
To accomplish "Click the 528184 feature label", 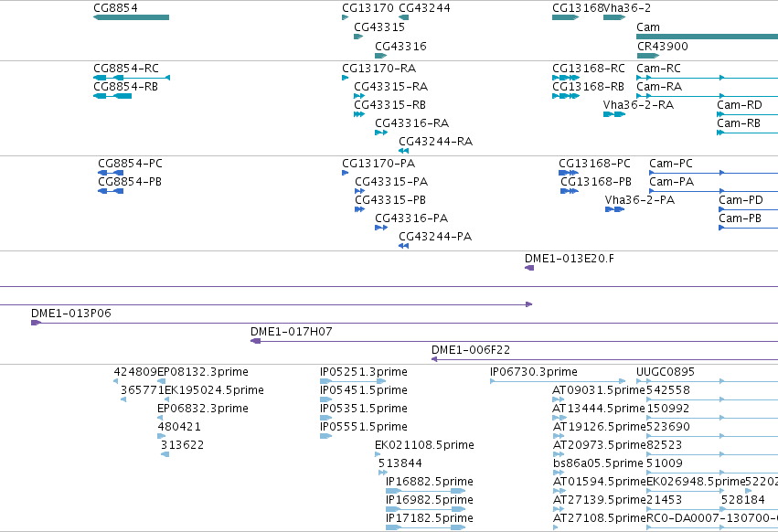I will tap(742, 500).
